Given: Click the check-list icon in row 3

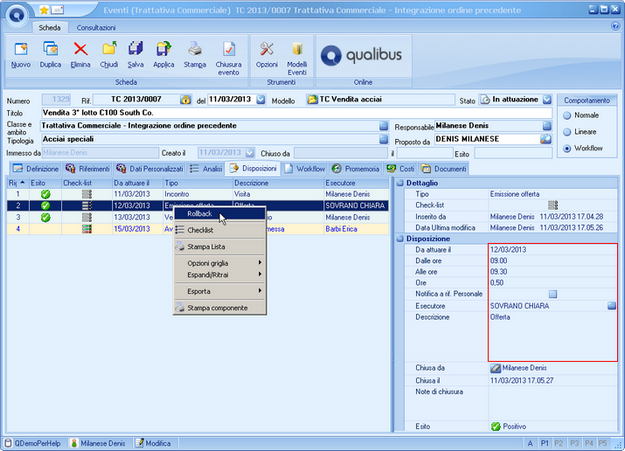Looking at the screenshot, I should pyautogui.click(x=86, y=217).
